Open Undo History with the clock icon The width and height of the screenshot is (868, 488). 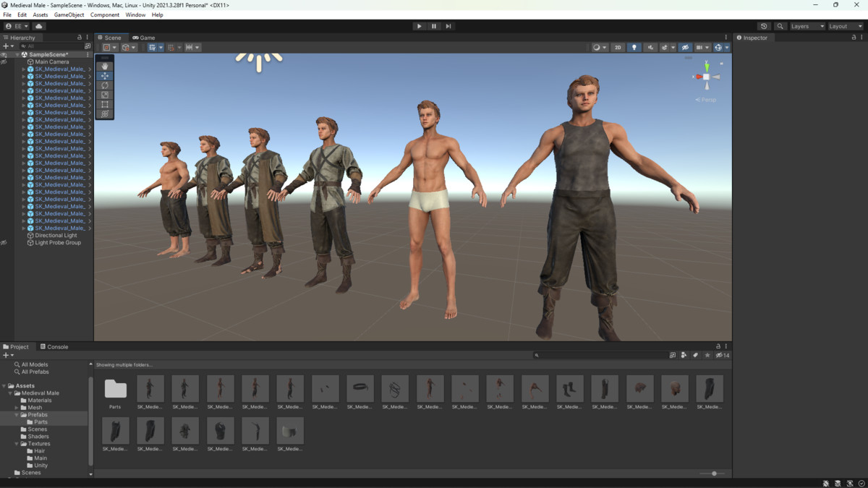pyautogui.click(x=764, y=26)
